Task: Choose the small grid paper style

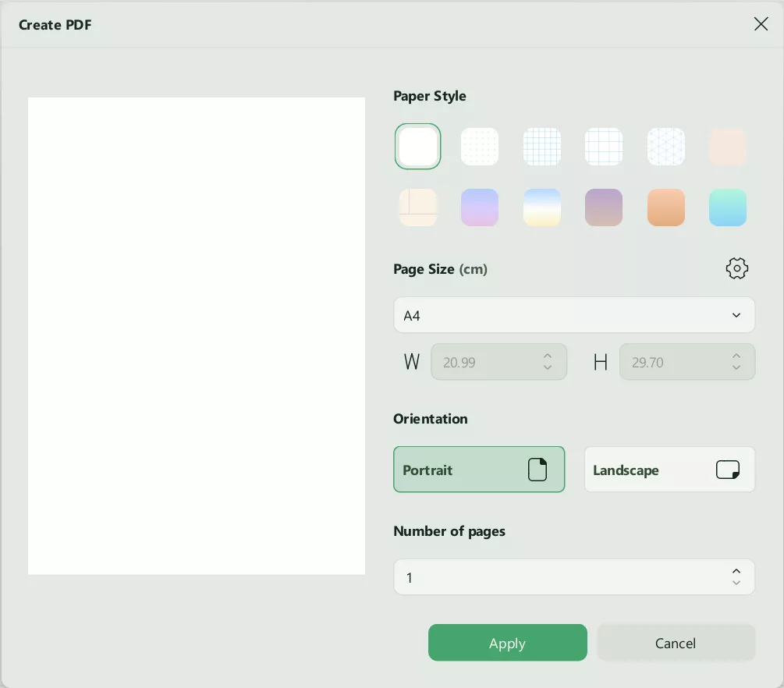Action: (542, 147)
